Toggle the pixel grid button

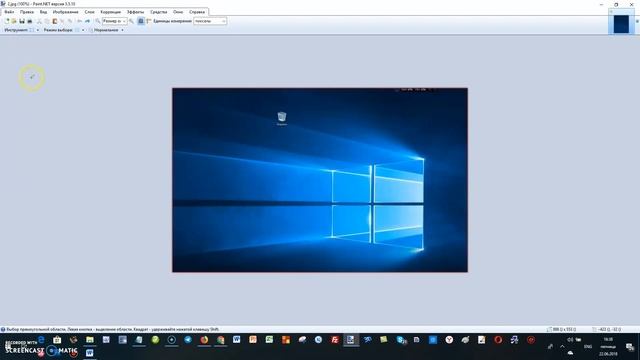pyautogui.click(x=141, y=21)
